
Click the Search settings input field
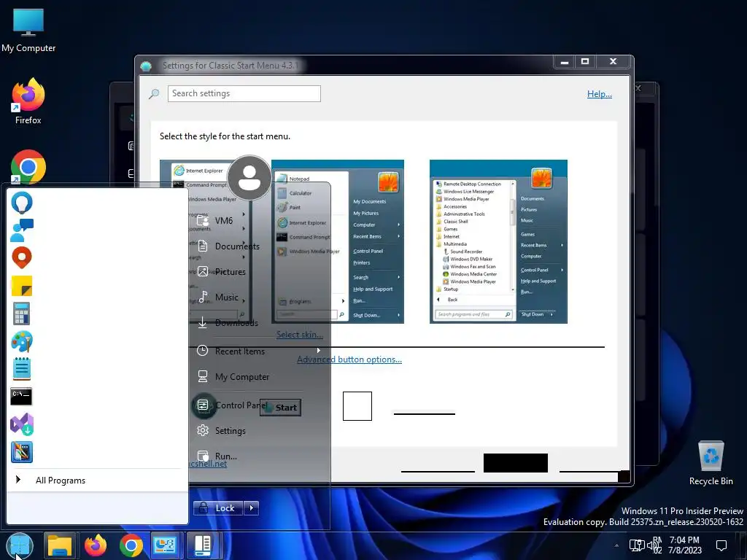click(244, 93)
